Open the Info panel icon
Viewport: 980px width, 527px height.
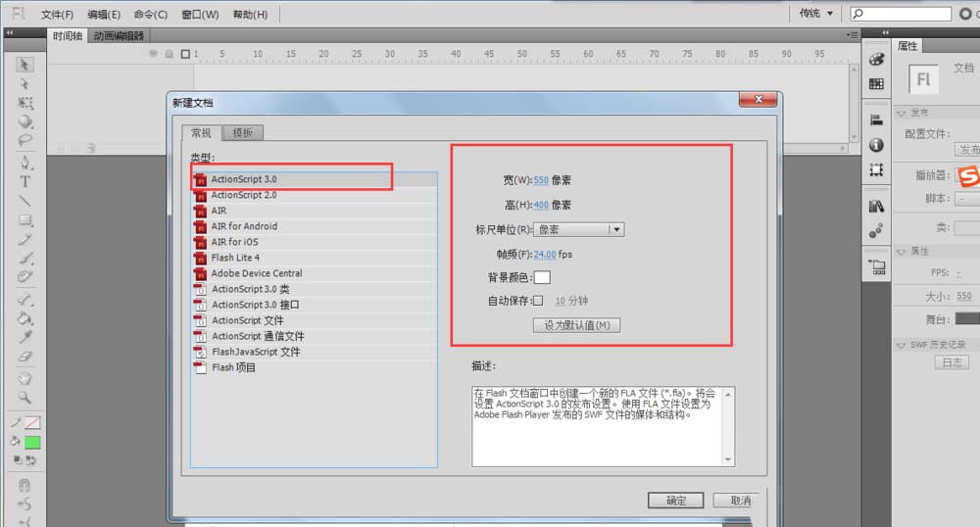click(876, 145)
